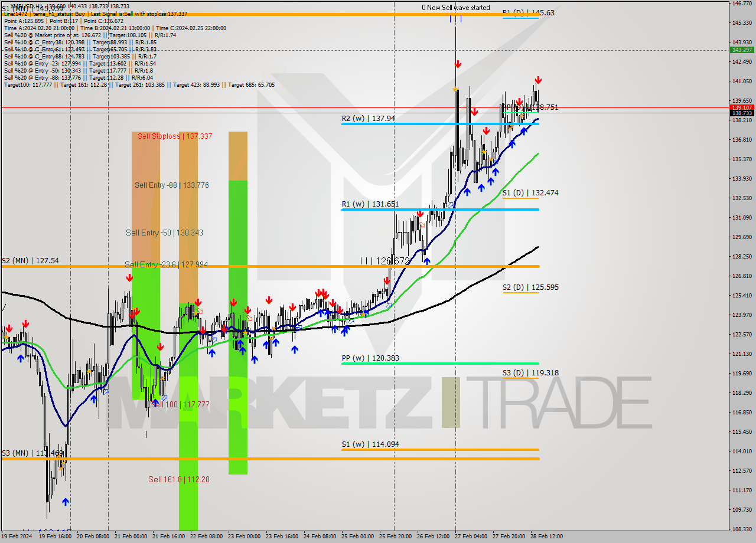Click the Sell Stoploss | 137.337 label

pos(175,136)
